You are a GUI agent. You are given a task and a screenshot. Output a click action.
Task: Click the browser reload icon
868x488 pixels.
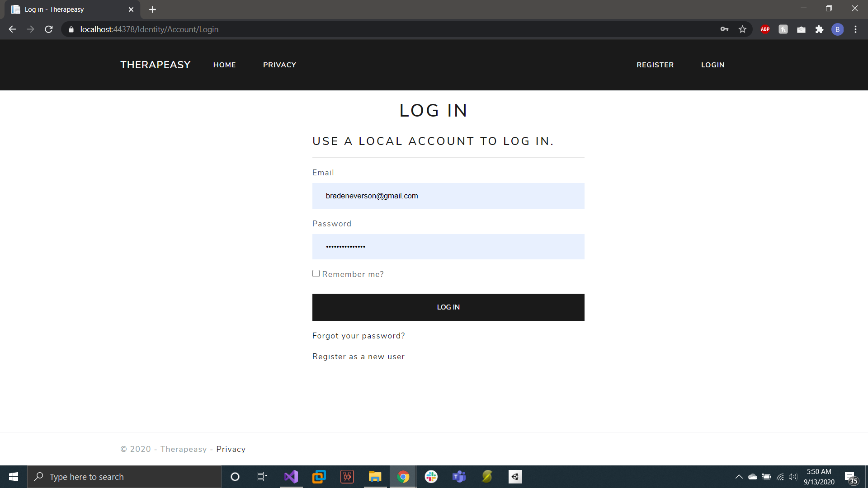[49, 29]
